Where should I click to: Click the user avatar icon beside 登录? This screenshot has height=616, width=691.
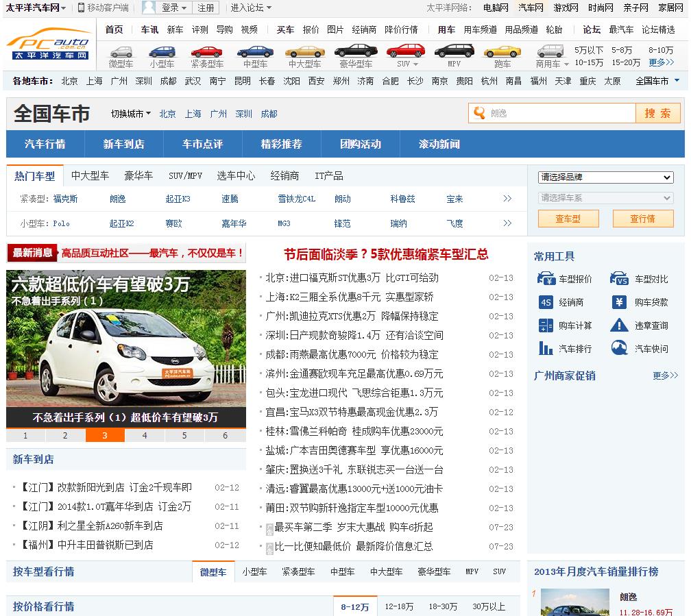(x=149, y=8)
